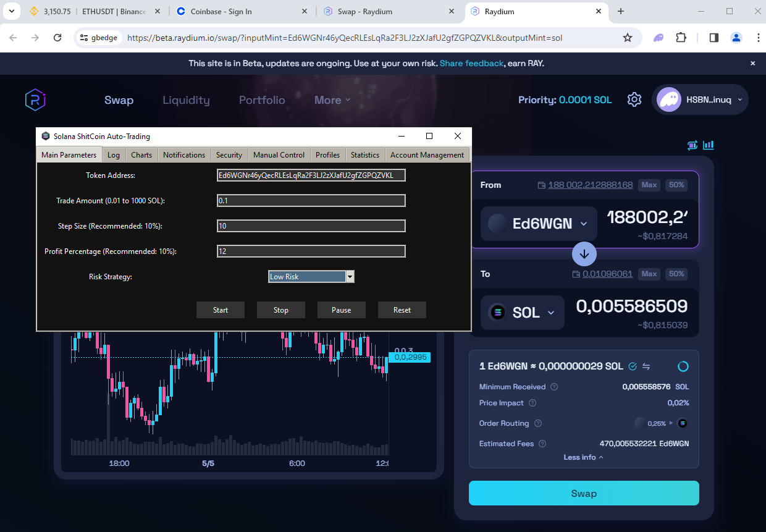
Task: Switch to the Coinbase - Sign In browser tab
Action: pyautogui.click(x=242, y=11)
